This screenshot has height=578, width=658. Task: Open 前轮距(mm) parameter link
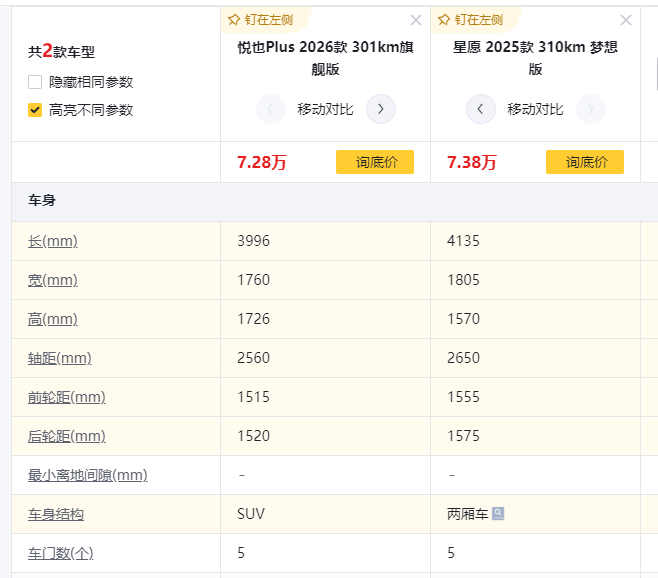[67, 398]
